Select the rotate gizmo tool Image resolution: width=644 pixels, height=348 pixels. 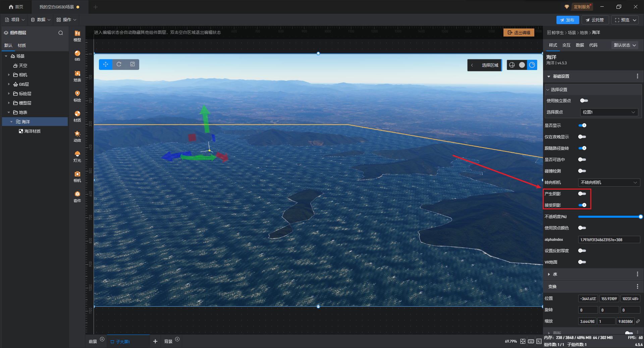(x=119, y=64)
